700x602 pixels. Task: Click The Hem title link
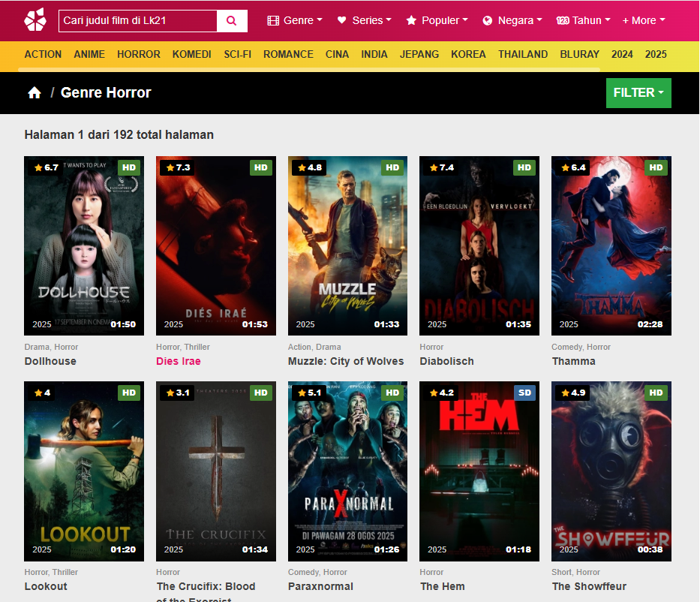(x=443, y=586)
